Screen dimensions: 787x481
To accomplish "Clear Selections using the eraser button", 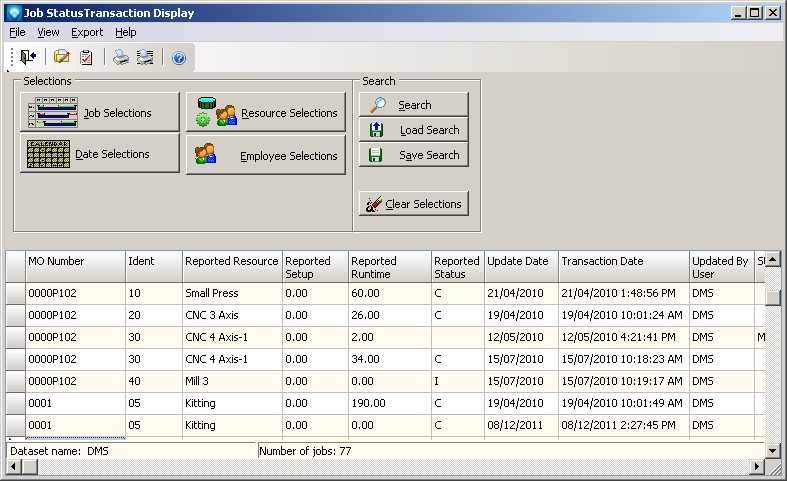I will [x=413, y=204].
